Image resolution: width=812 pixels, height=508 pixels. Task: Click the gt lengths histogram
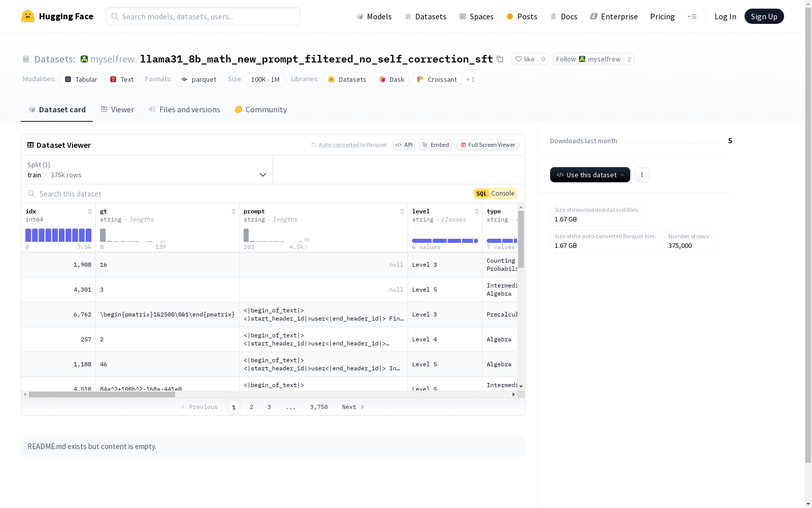[133, 235]
